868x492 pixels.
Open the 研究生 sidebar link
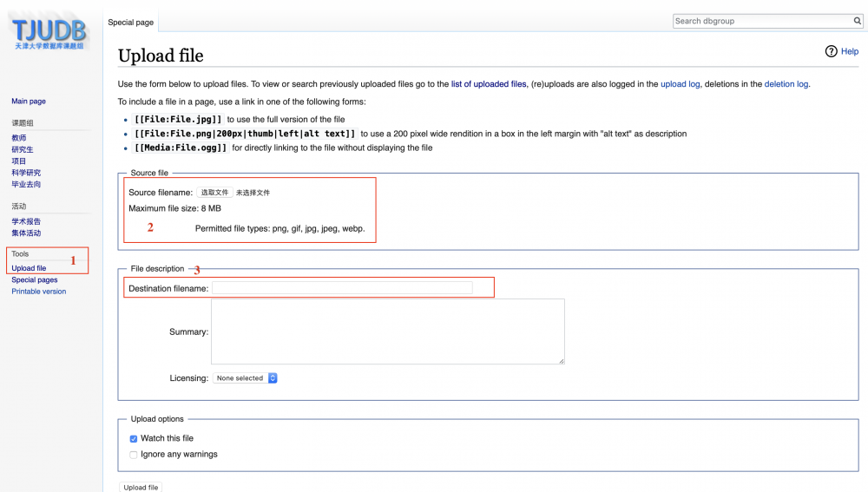coord(23,149)
